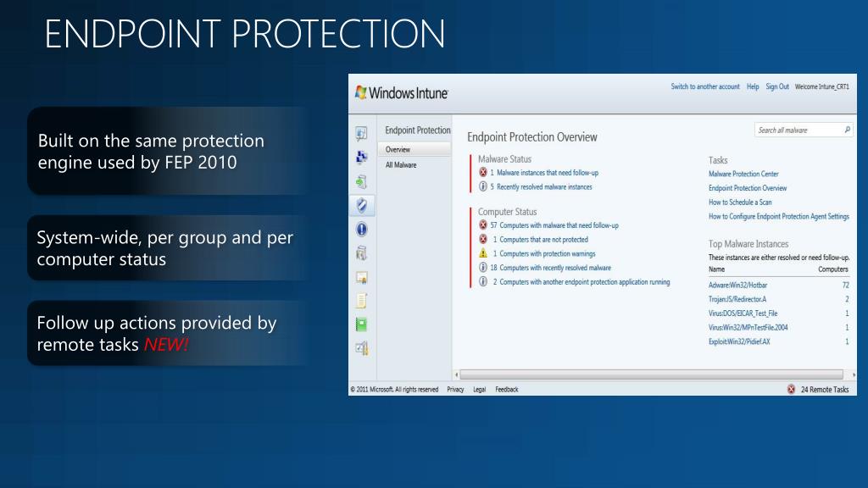Click the right scroll arrow
868x488 pixels.
[x=854, y=374]
